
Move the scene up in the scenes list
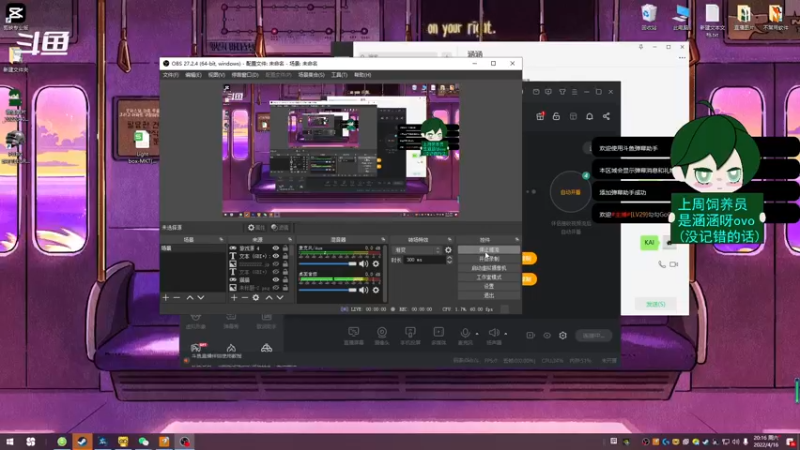(190, 297)
